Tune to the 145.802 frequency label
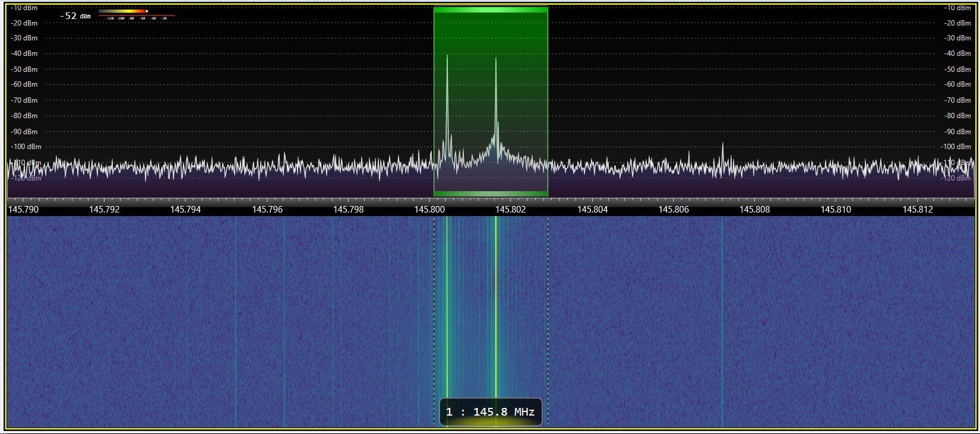This screenshot has height=434, width=980. click(x=511, y=209)
